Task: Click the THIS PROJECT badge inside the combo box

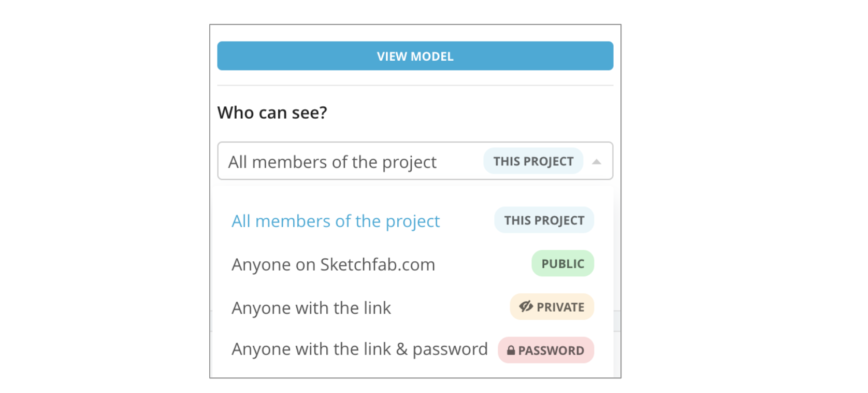Action: (533, 161)
